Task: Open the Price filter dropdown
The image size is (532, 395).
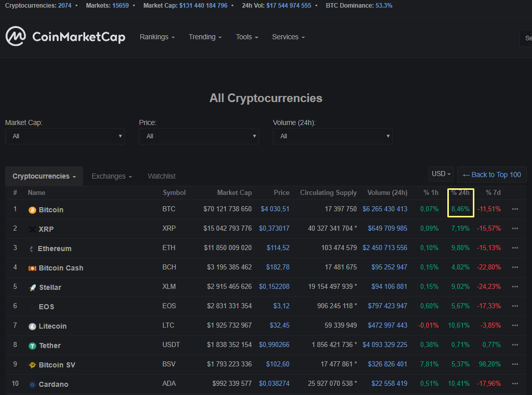Action: [x=199, y=136]
